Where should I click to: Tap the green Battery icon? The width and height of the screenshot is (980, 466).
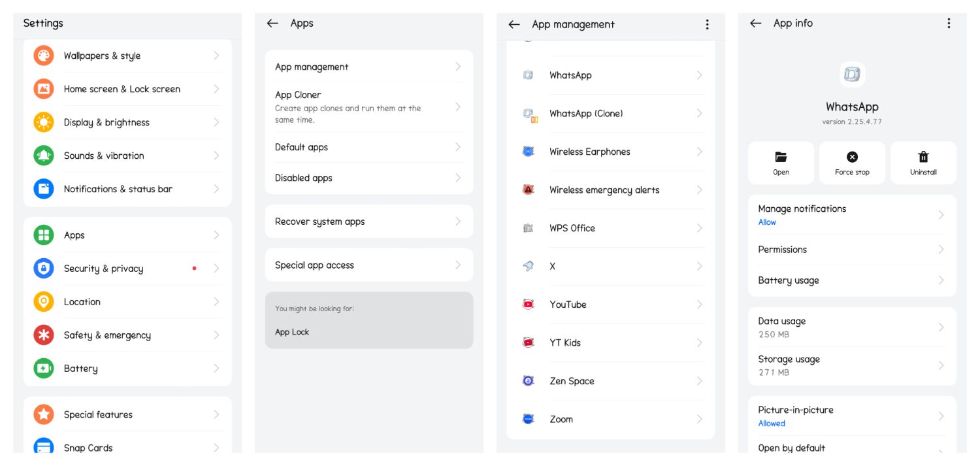point(44,369)
